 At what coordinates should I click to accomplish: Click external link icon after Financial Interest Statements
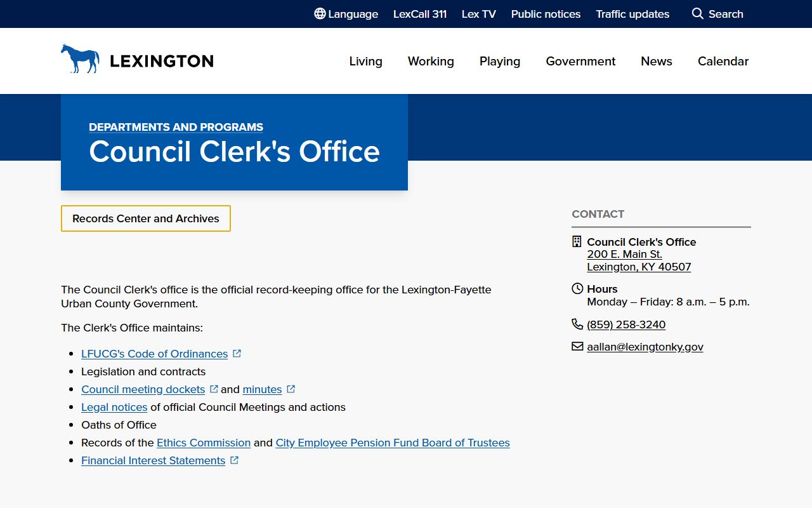[x=234, y=460]
